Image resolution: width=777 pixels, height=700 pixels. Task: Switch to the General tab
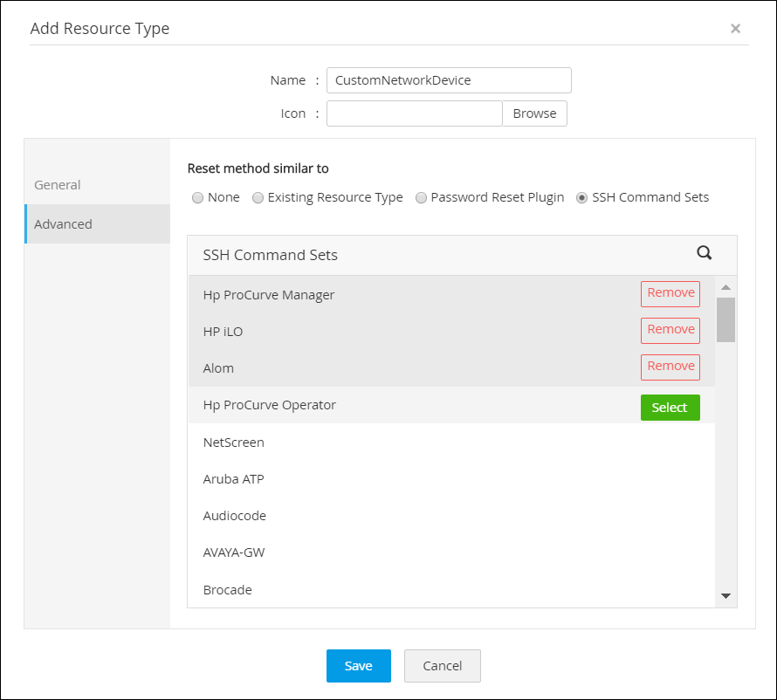click(58, 185)
